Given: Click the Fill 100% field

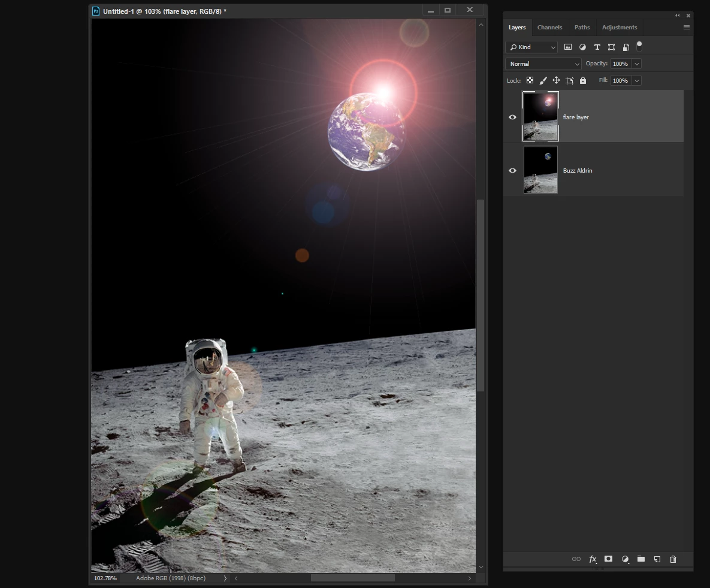Looking at the screenshot, I should (x=621, y=81).
